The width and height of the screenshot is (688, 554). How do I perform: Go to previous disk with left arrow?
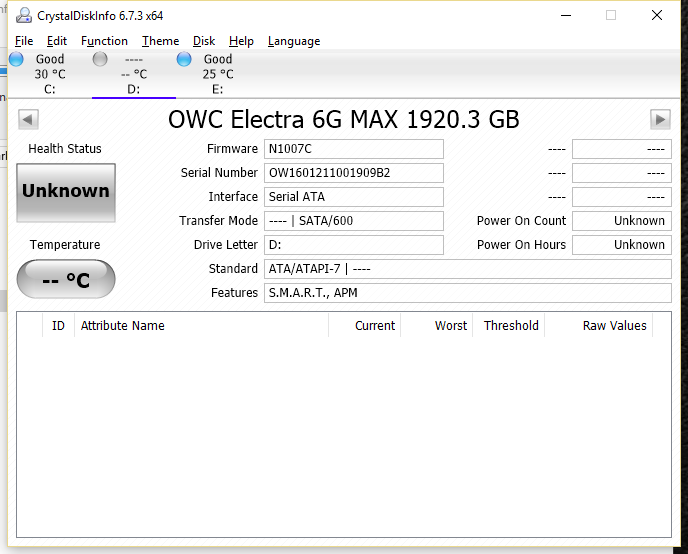28,119
